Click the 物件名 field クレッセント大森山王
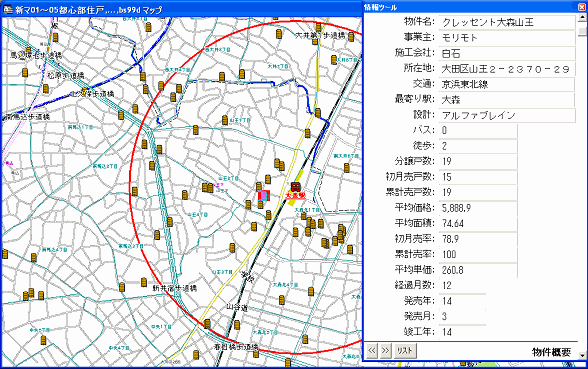588x369 pixels. pyautogui.click(x=507, y=22)
